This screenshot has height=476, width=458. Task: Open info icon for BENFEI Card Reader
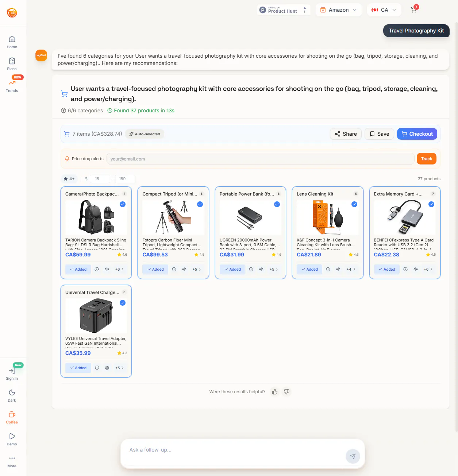(405, 269)
